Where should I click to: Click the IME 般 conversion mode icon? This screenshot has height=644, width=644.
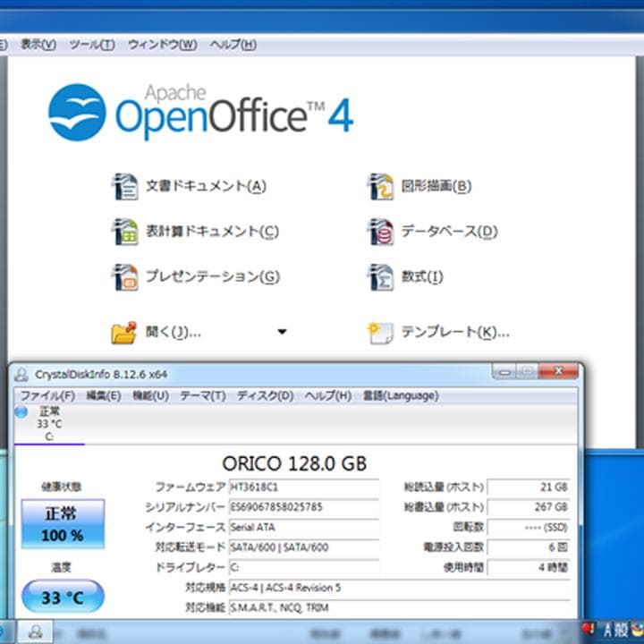click(x=621, y=630)
